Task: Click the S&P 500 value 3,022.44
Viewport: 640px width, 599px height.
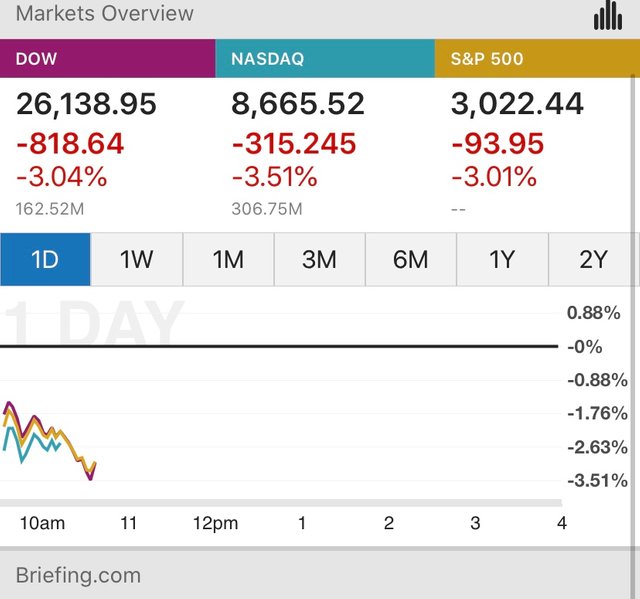Action: click(x=517, y=104)
